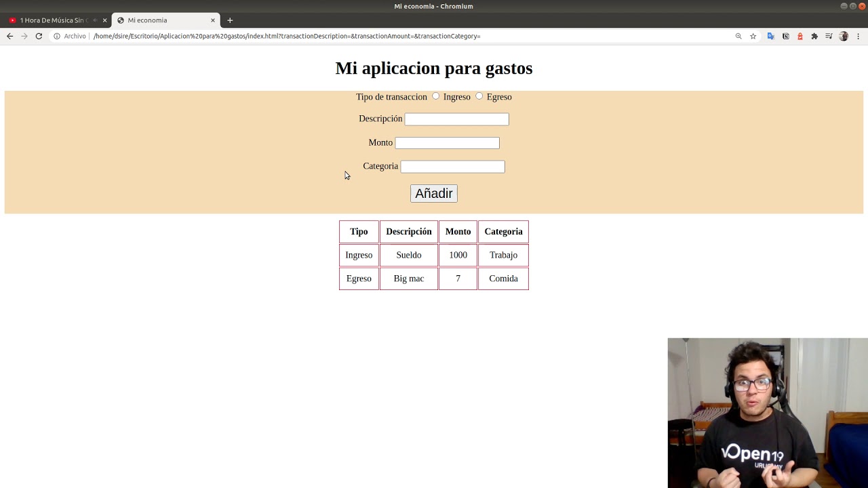868x488 pixels.
Task: Open a new tab with the plus button
Action: [x=230, y=20]
